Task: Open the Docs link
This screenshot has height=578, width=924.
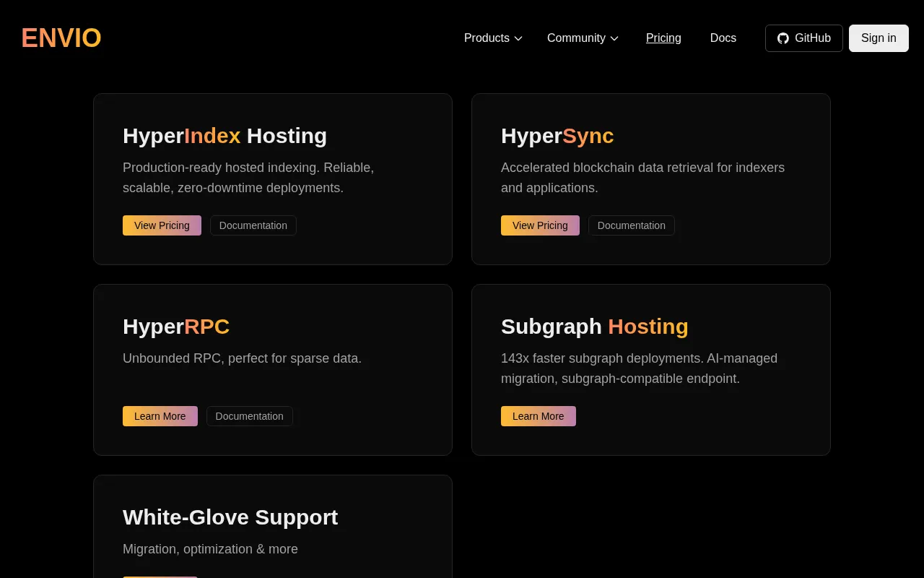Action: coord(723,38)
